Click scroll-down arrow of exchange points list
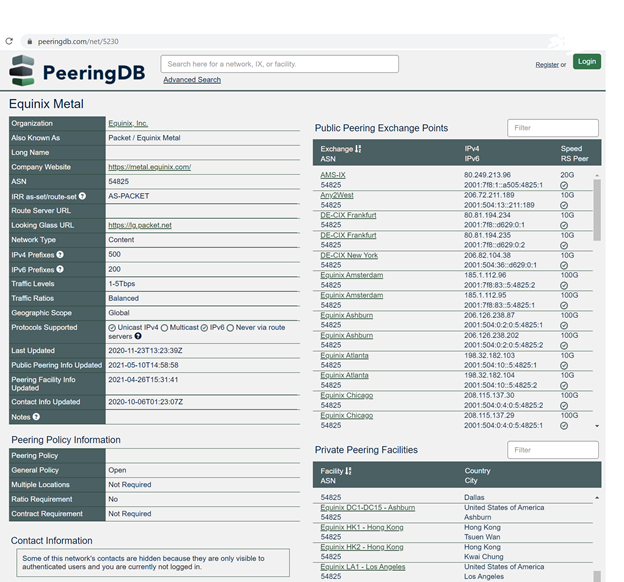Image resolution: width=624 pixels, height=582 pixels. (597, 426)
